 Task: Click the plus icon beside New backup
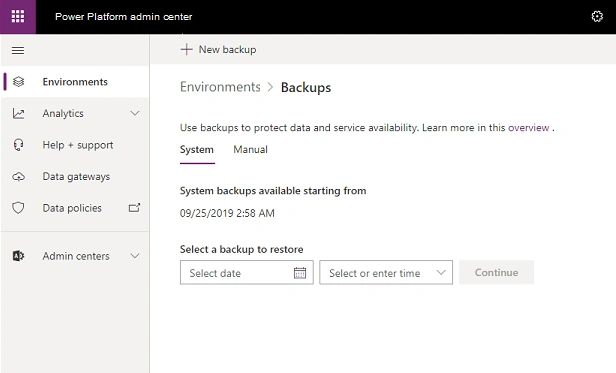tap(186, 50)
